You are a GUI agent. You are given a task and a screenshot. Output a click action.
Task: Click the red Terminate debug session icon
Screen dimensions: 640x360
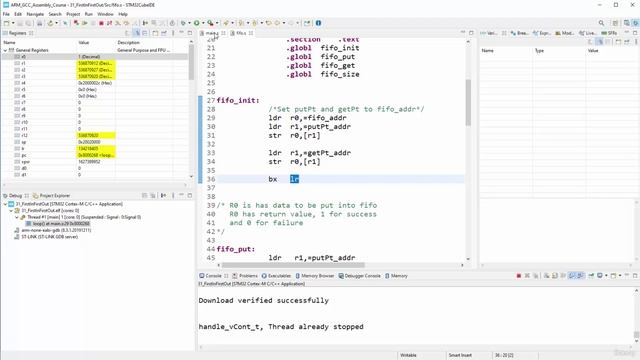pyautogui.click(x=101, y=23)
